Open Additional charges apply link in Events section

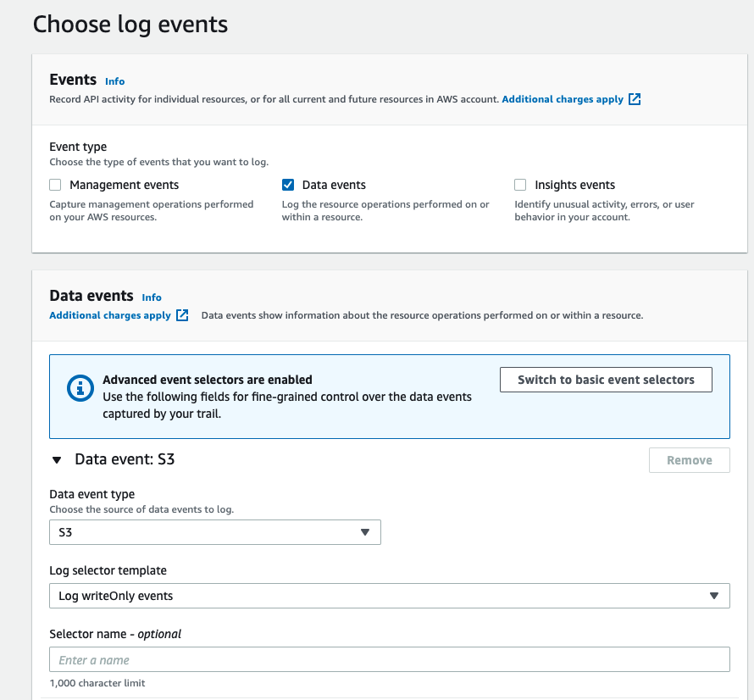click(x=563, y=99)
